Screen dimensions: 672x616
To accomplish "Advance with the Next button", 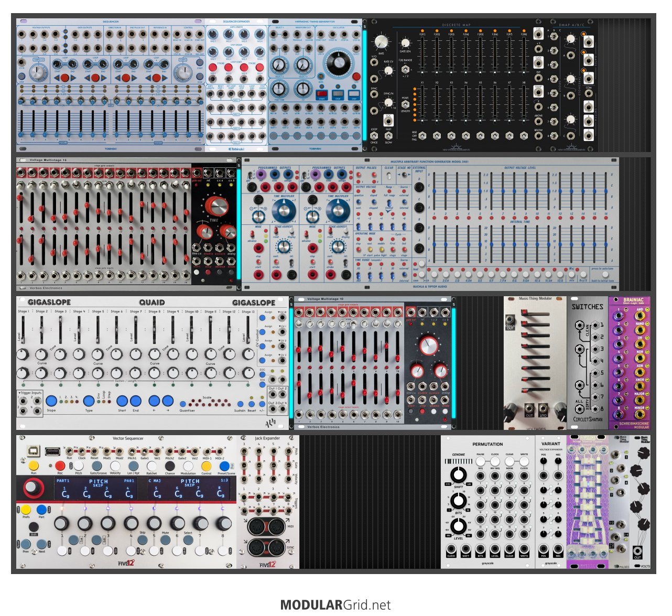I will coord(42,544).
